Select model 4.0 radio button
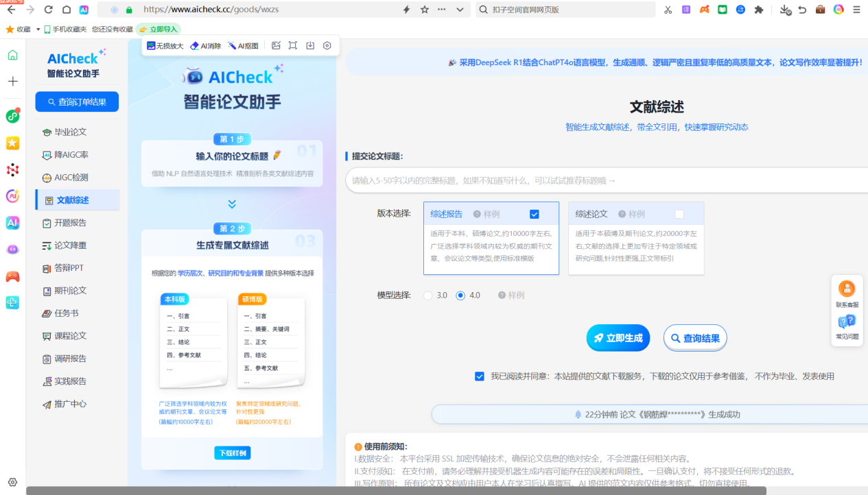 pos(460,295)
